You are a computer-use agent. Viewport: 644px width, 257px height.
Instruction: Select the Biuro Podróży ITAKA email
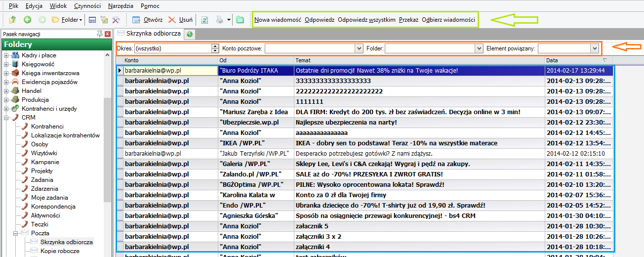point(365,71)
